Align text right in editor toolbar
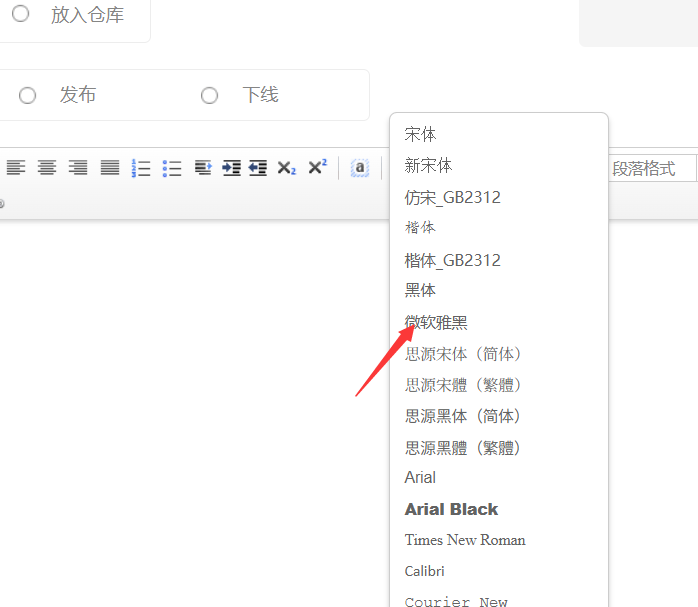Screen dimensions: 698x607 pyautogui.click(x=78, y=168)
